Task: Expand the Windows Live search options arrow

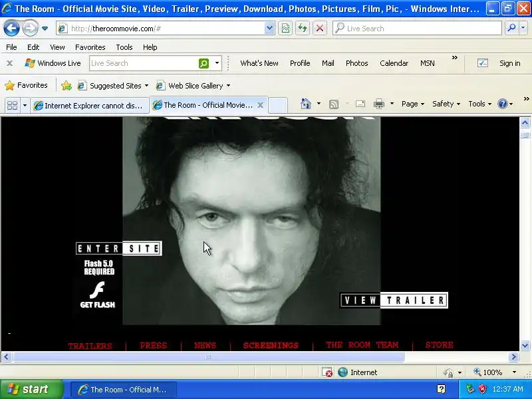Action: (217, 63)
